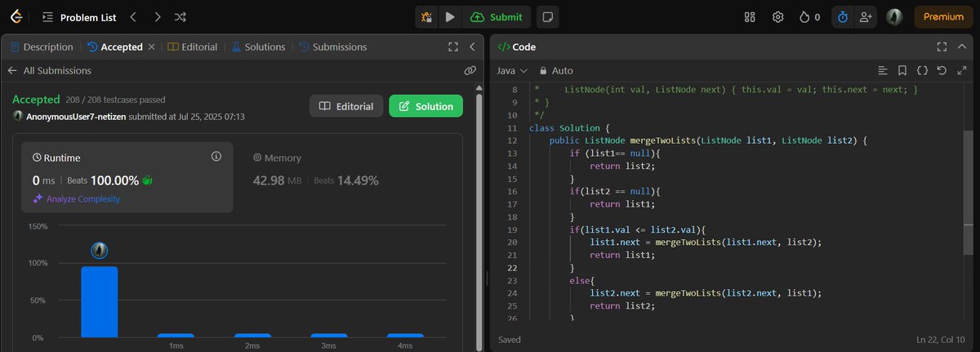
Task: Start the debugger bug icon
Action: point(425,16)
